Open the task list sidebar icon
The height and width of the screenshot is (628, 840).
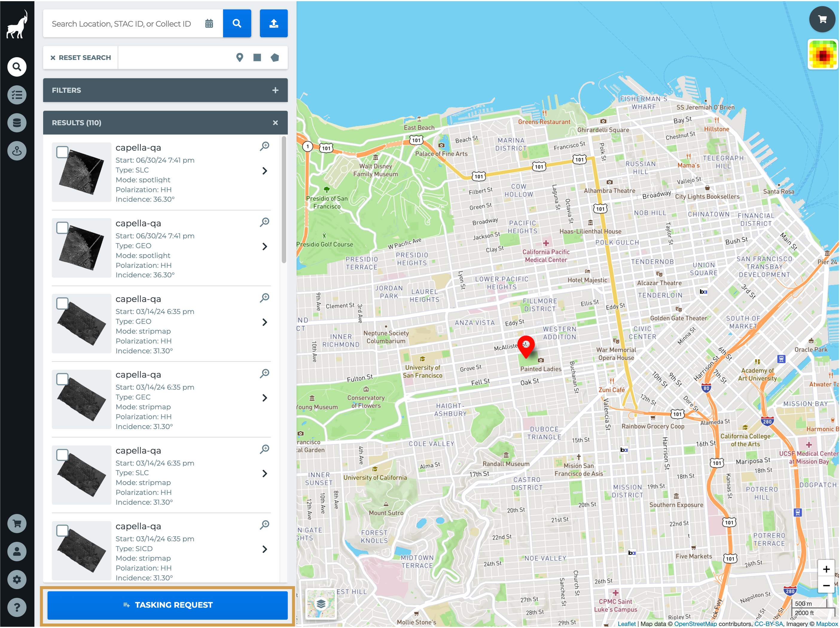coord(17,95)
